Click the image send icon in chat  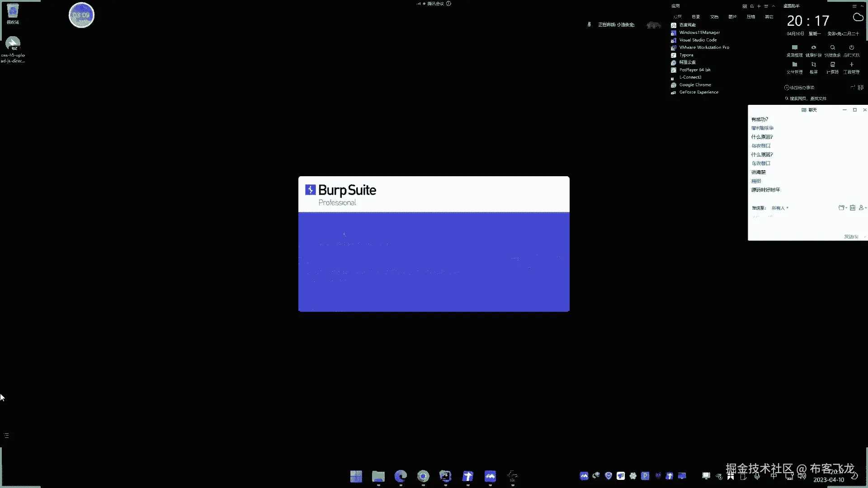click(x=852, y=208)
